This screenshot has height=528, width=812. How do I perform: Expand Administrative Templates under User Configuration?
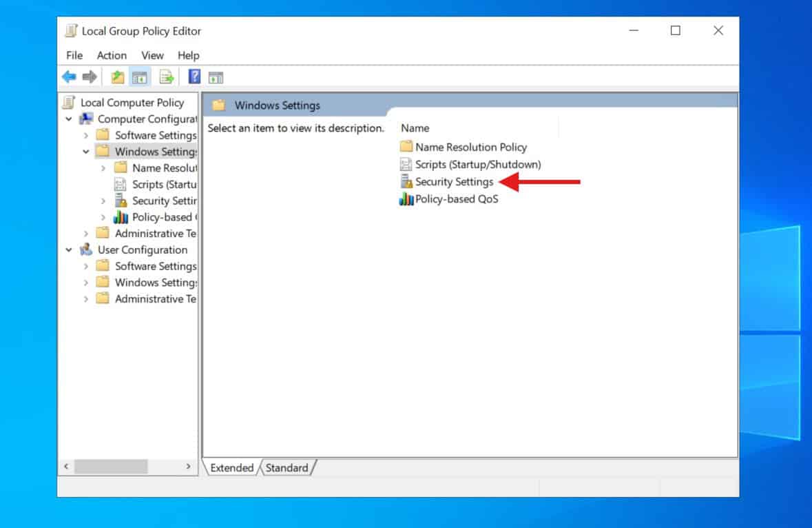point(86,299)
